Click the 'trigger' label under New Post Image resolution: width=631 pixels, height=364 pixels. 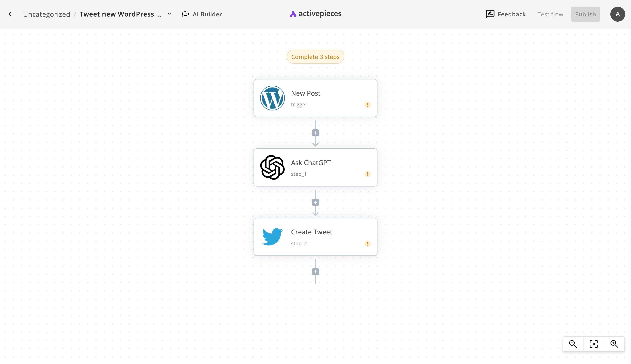299,104
